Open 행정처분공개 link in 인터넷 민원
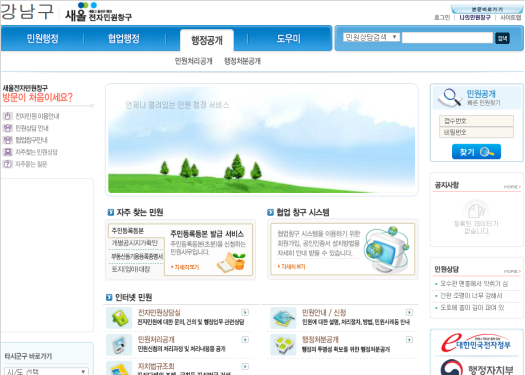The width and height of the screenshot is (525, 375). (320, 340)
